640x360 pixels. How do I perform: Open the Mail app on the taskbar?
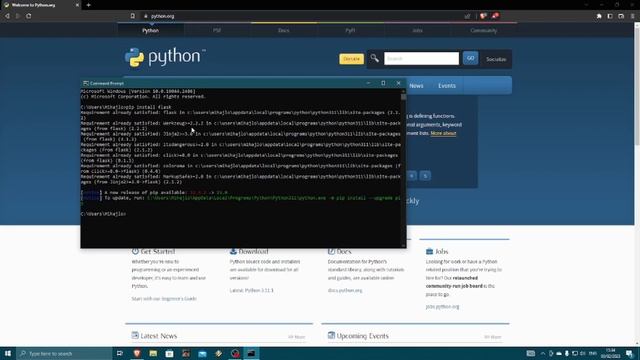[x=202, y=353]
